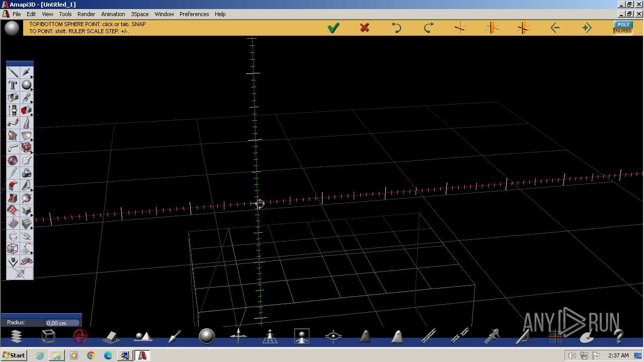Open the Window menu
Screen dimensions: 644x362
point(164,14)
